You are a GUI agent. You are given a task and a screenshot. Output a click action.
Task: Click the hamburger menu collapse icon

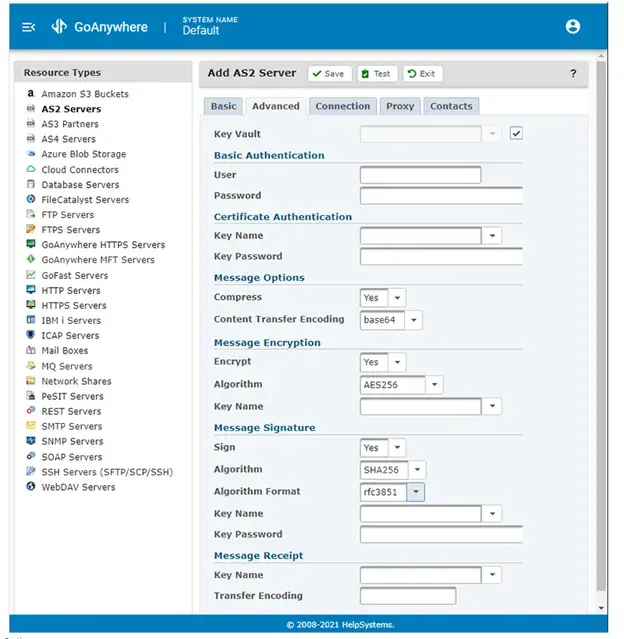click(x=28, y=27)
